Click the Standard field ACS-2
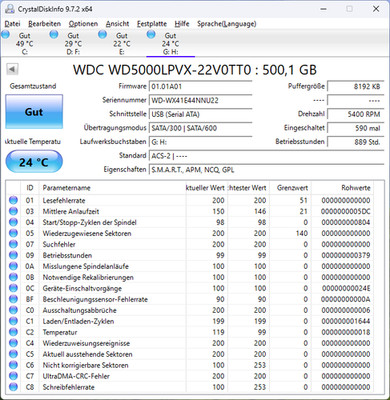The width and height of the screenshot is (390, 400). tap(266, 156)
